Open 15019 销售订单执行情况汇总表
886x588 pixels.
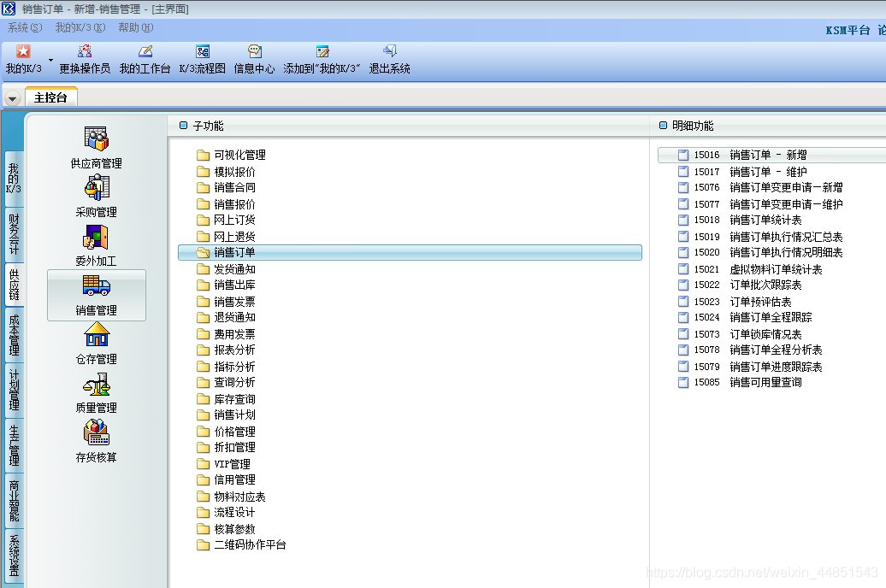pyautogui.click(x=760, y=237)
